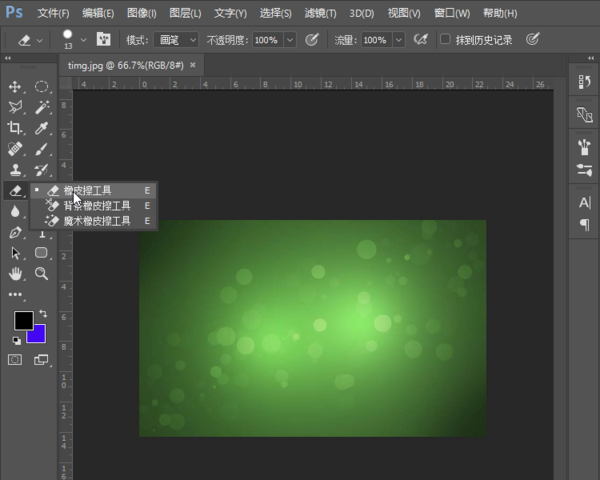Open the 滤镜(T) menu
This screenshot has height=480, width=600.
coord(320,13)
